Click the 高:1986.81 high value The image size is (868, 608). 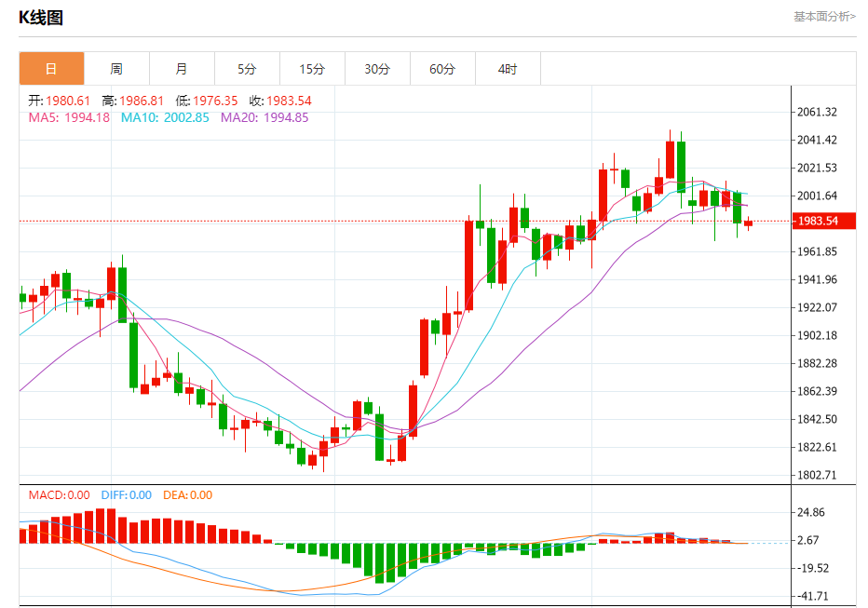point(133,101)
